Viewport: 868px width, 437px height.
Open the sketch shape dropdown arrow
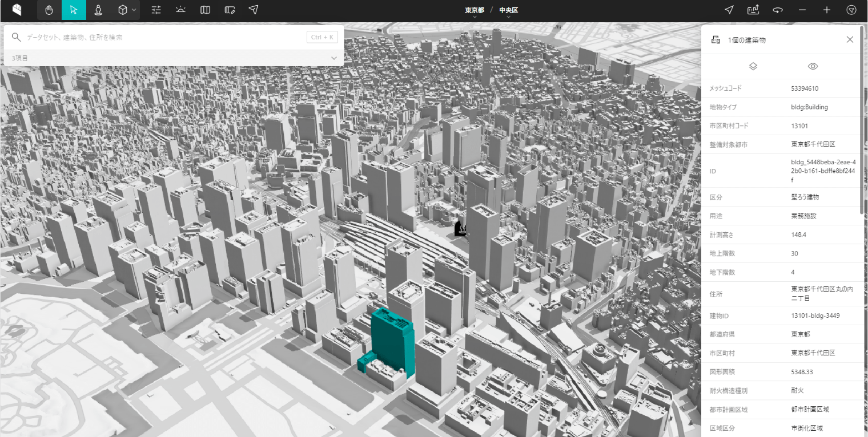coord(134,10)
